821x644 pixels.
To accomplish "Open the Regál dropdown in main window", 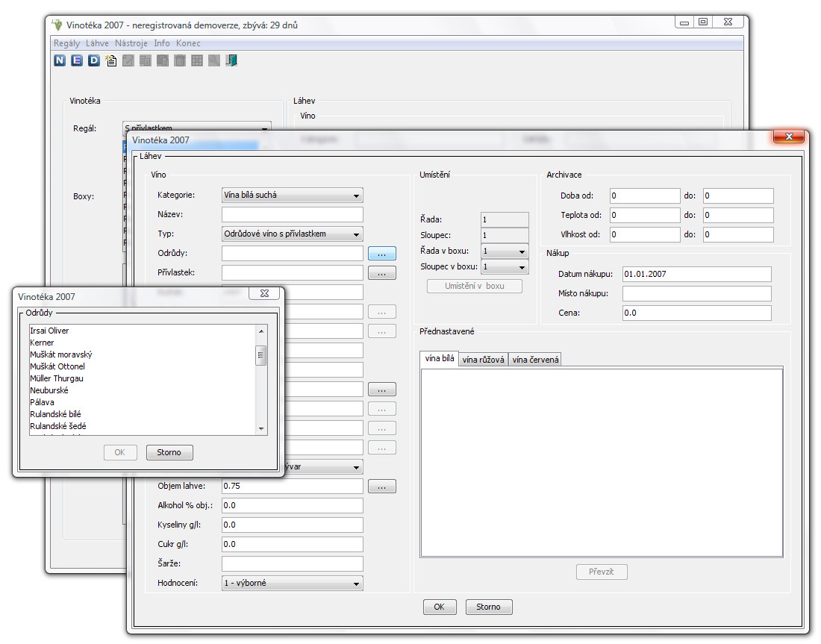I will (x=197, y=126).
